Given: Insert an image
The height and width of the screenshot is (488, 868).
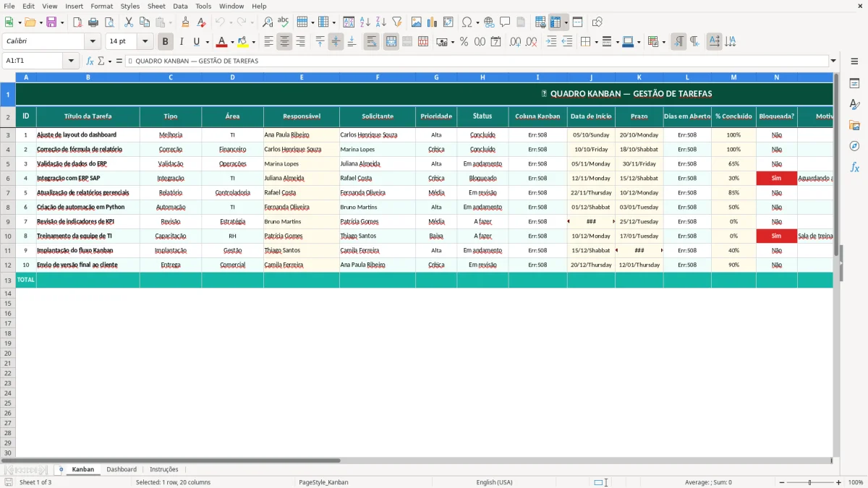Looking at the screenshot, I should point(417,22).
